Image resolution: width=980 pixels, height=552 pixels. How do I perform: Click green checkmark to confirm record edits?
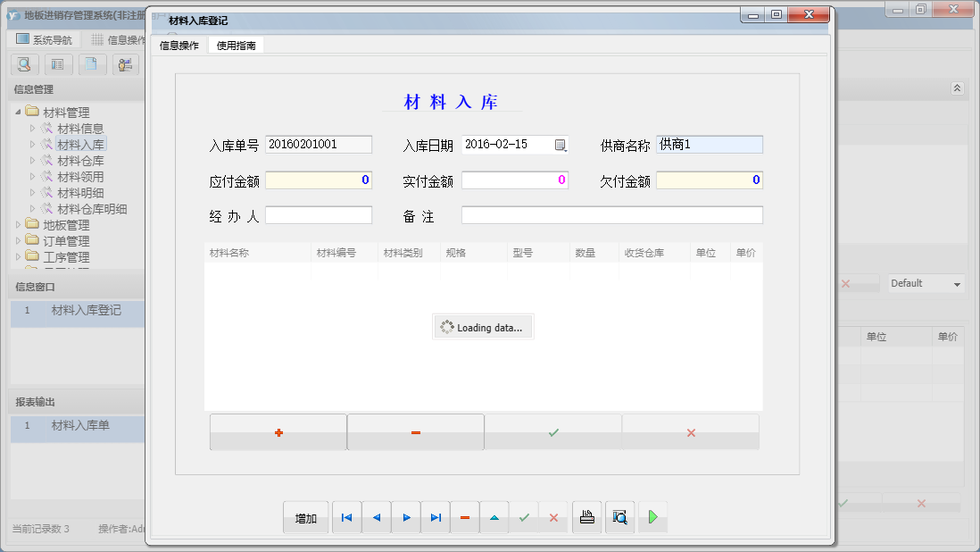coord(552,431)
